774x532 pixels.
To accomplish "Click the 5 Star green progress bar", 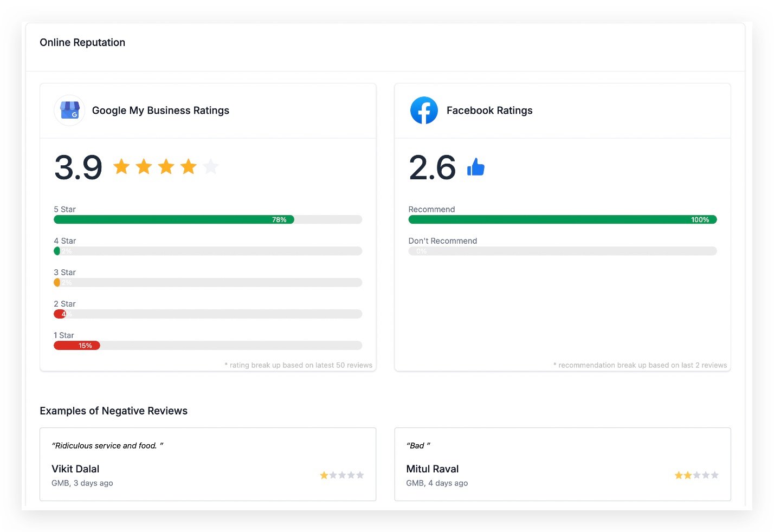I will pos(174,219).
